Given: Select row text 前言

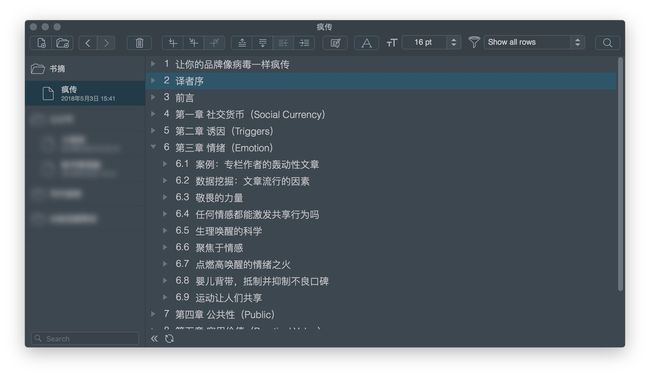Looking at the screenshot, I should 184,97.
